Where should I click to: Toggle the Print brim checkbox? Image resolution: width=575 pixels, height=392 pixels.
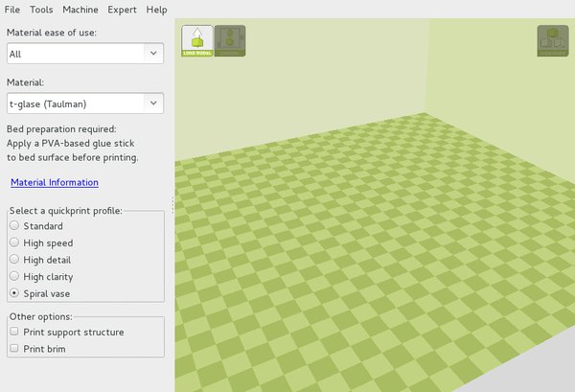(14, 349)
